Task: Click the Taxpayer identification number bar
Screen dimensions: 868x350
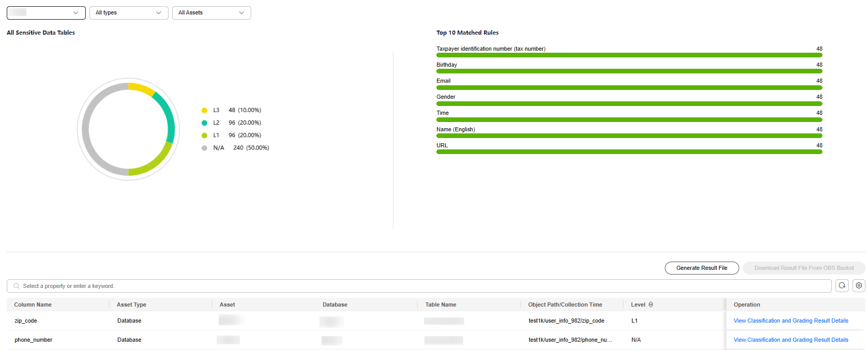Action: pyautogui.click(x=629, y=55)
